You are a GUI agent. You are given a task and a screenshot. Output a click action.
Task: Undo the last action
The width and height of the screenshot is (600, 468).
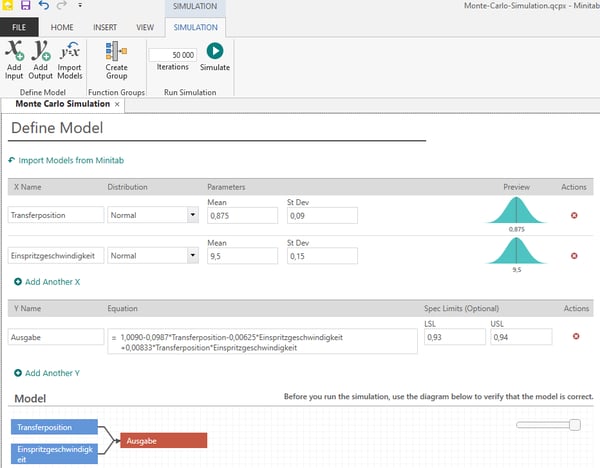point(44,5)
